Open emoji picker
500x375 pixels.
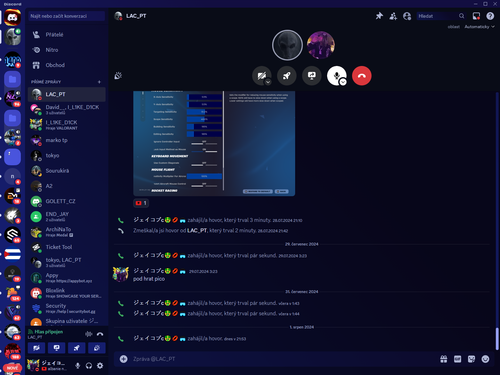pos(485,359)
